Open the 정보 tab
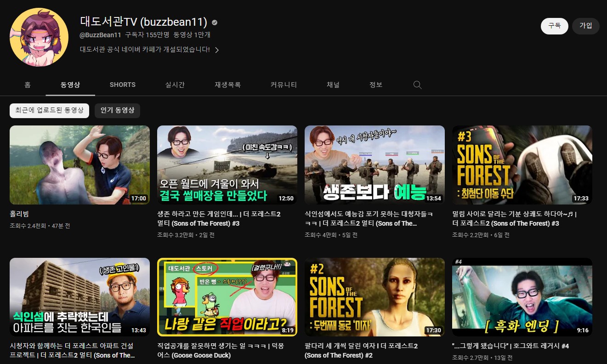607x364 pixels. click(x=376, y=85)
